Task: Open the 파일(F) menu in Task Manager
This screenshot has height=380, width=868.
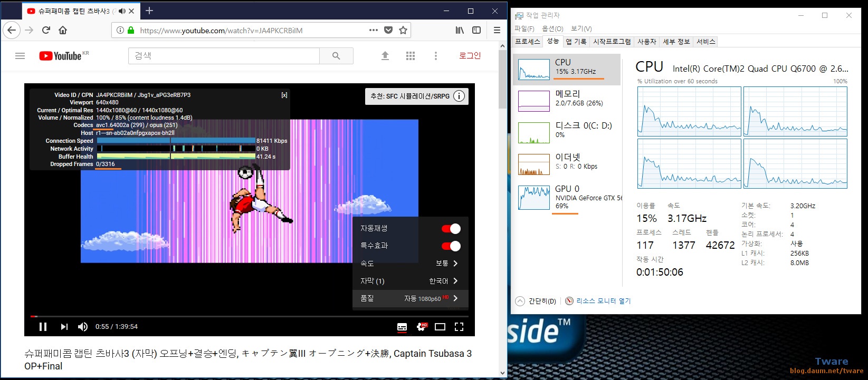Action: click(x=524, y=28)
